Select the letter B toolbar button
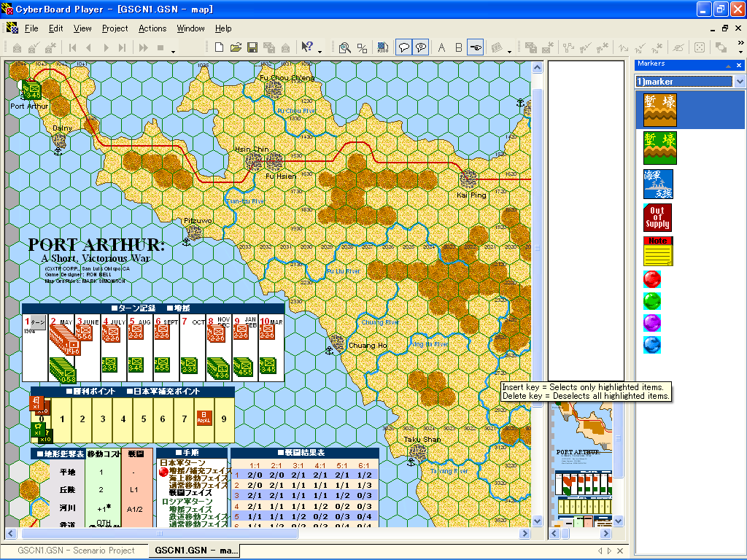This screenshot has height=560, width=747. tap(458, 47)
